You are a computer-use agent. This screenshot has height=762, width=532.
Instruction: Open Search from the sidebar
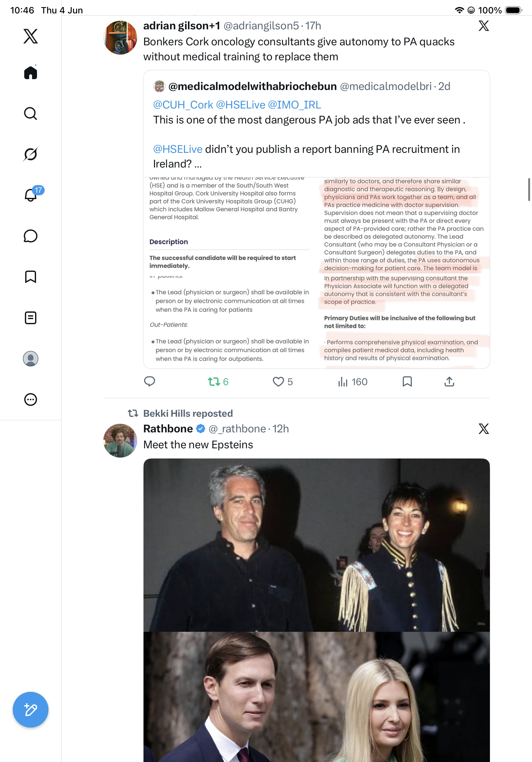31,114
